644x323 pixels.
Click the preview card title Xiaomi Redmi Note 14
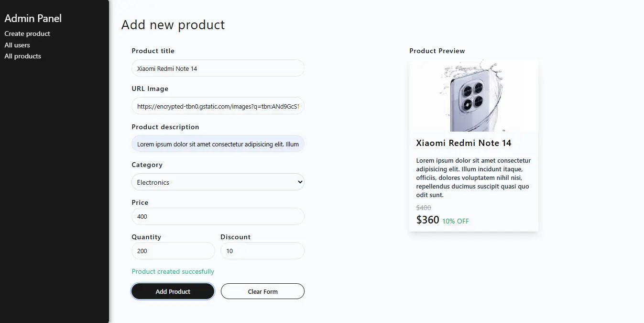(x=464, y=143)
